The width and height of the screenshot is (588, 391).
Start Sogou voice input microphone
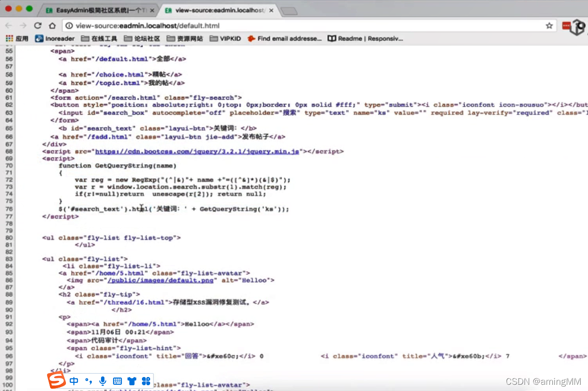coord(102,381)
